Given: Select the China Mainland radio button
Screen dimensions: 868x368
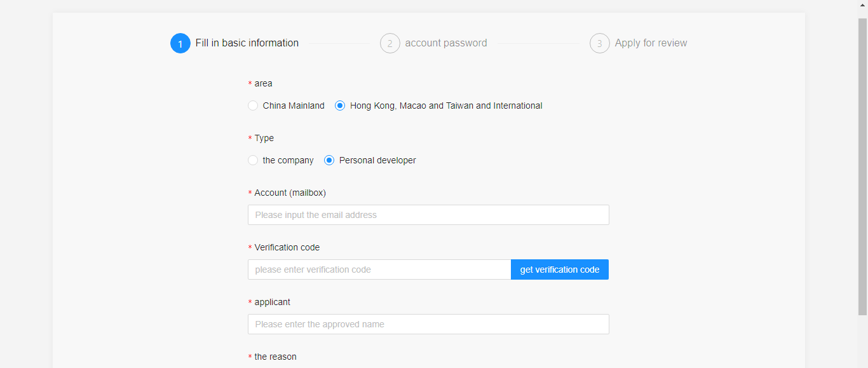Looking at the screenshot, I should coord(253,106).
